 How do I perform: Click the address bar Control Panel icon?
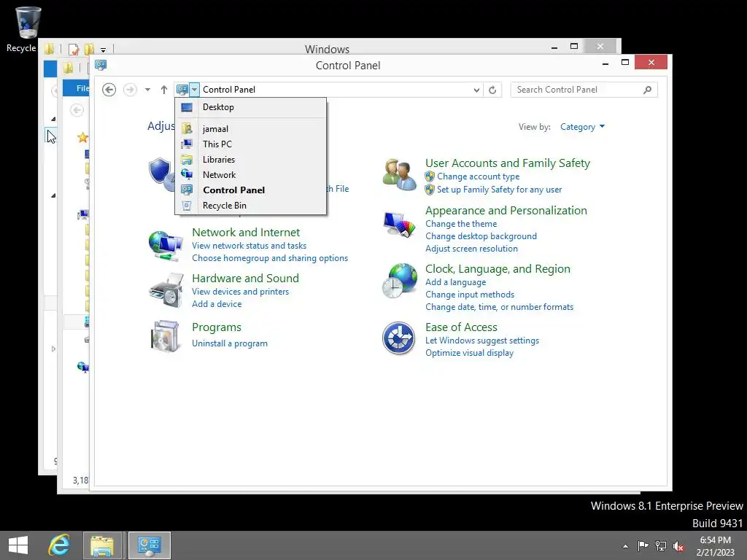[182, 90]
